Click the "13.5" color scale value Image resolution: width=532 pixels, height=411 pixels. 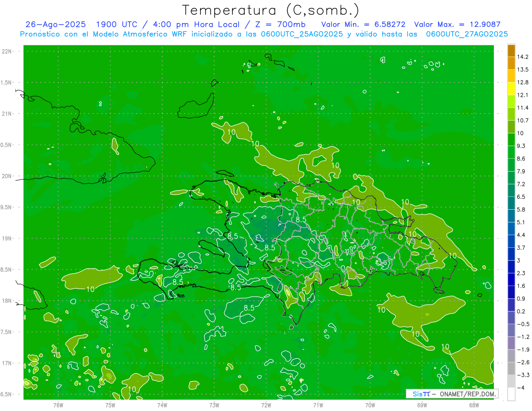(523, 70)
